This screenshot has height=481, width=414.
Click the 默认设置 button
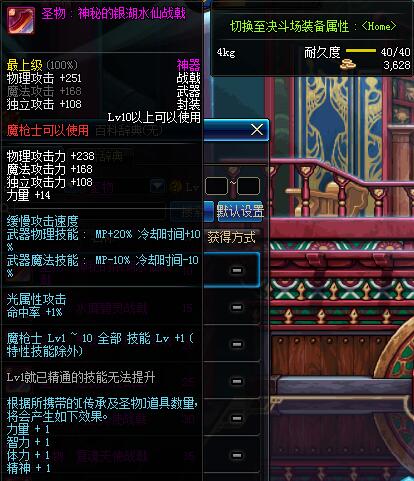pos(240,211)
